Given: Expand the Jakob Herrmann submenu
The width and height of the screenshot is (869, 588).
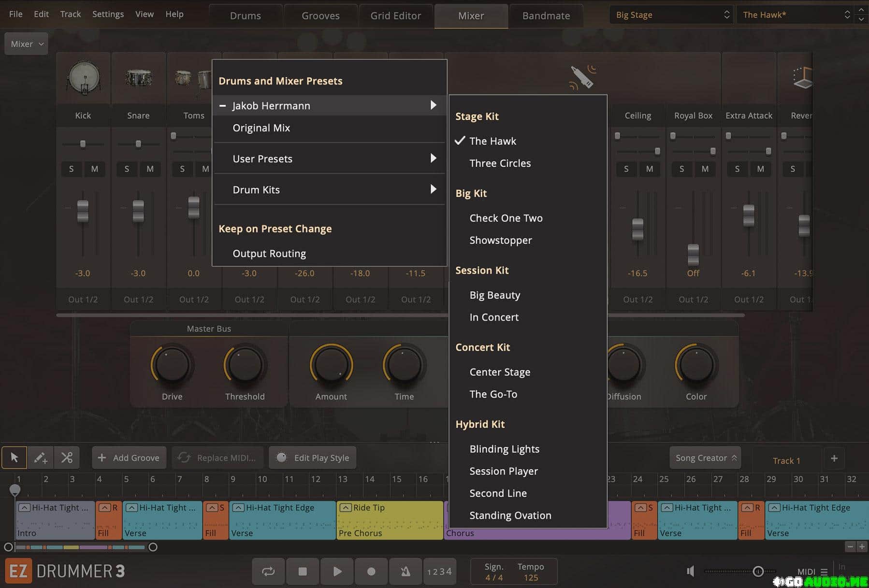Looking at the screenshot, I should pyautogui.click(x=329, y=105).
